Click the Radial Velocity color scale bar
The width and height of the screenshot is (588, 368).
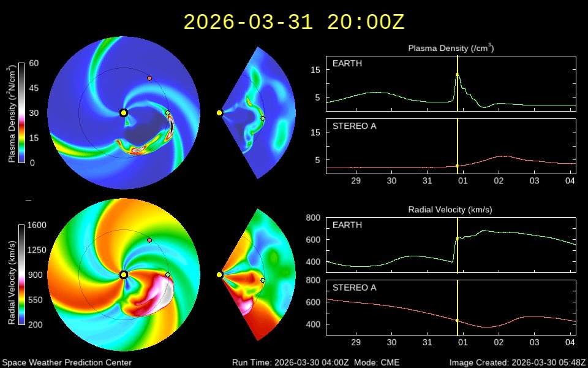(22, 274)
